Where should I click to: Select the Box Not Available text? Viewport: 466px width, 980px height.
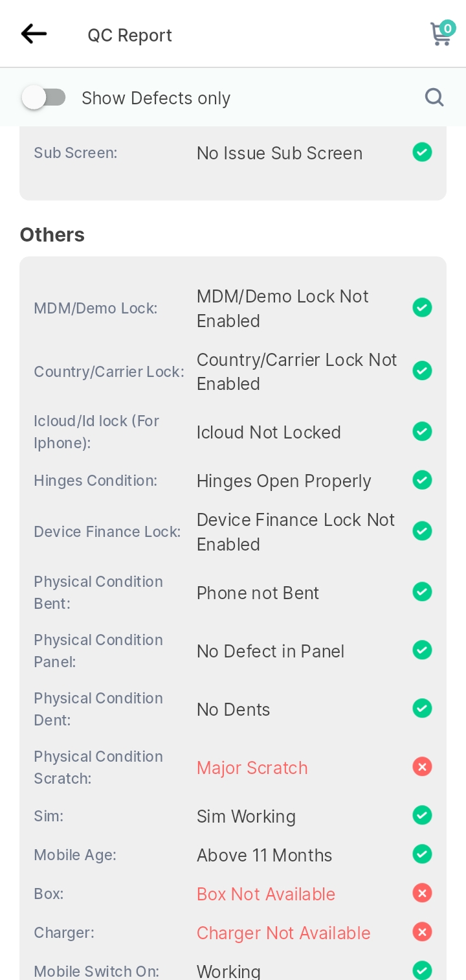266,894
